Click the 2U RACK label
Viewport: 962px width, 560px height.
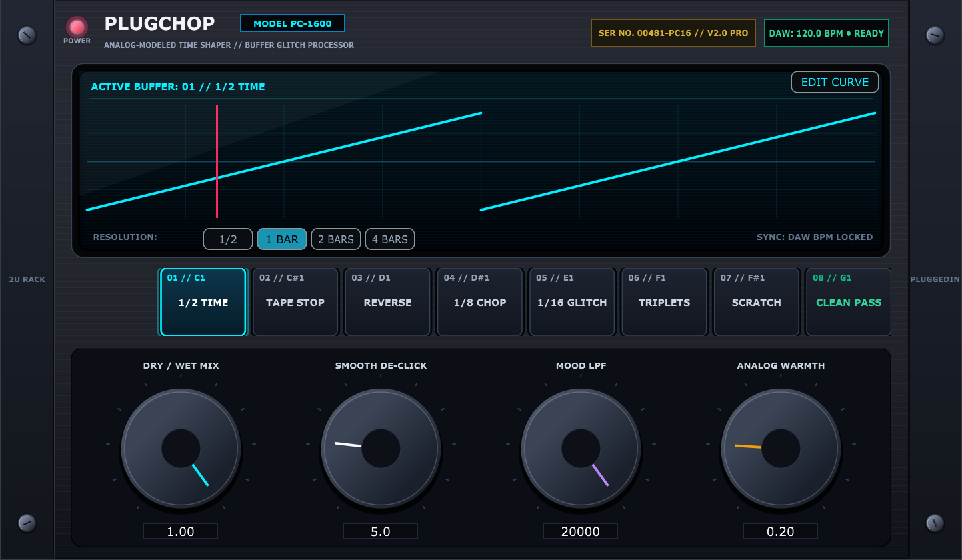coord(27,279)
